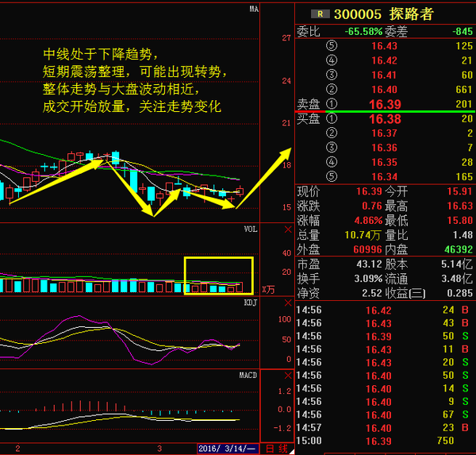The image size is (476, 455).
Task: Click the date box 2016/ 3/14/一
Action: tap(228, 449)
